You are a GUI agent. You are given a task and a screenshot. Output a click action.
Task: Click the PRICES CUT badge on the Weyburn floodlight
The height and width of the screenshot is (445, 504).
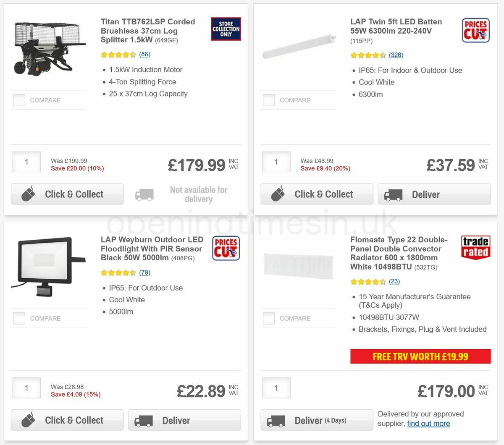click(226, 248)
